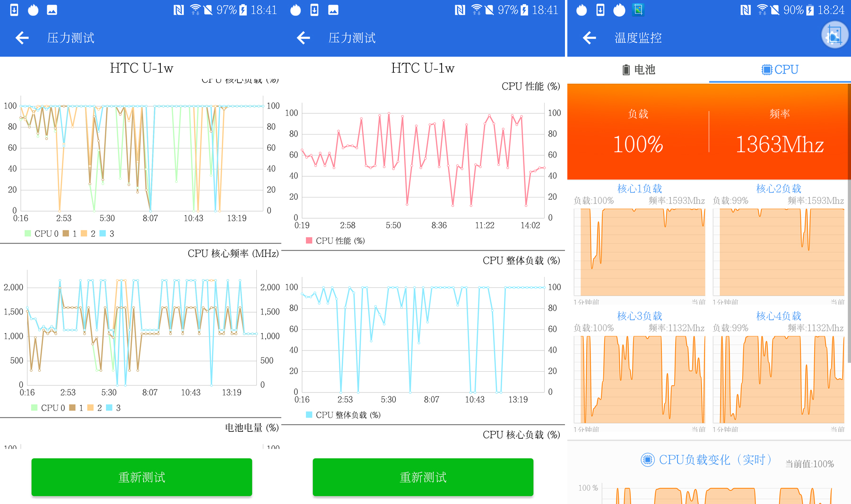Tap the CPU 整体负载 (%) chart title
The height and width of the screenshot is (504, 851).
521,261
